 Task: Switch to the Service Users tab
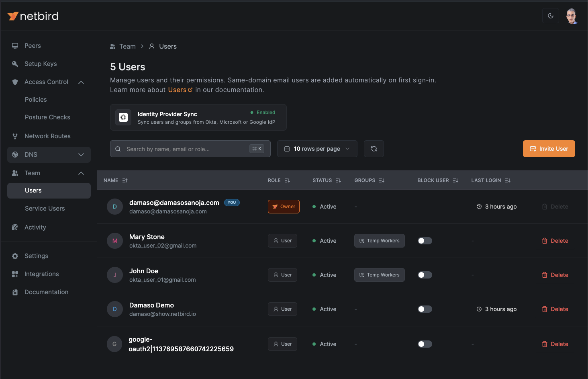click(44, 208)
